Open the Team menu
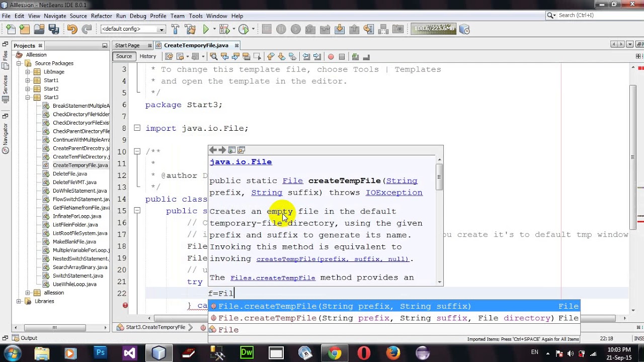 coord(177,16)
